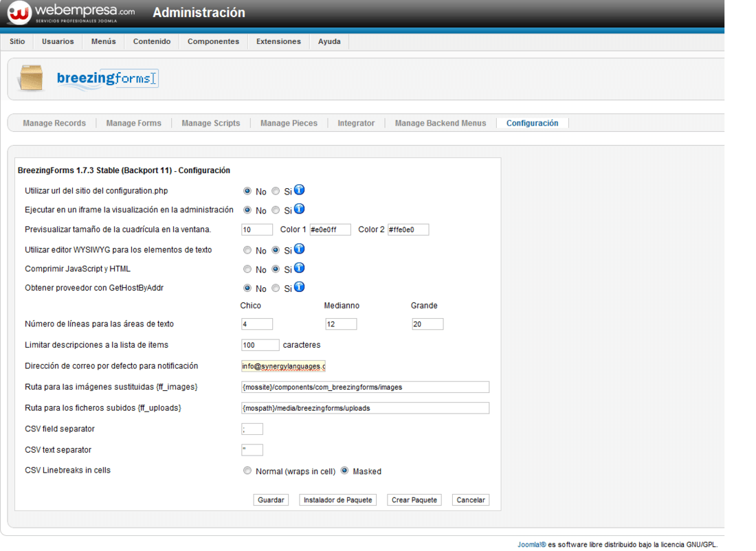
Task: Open the Componentes menu
Action: pyautogui.click(x=213, y=41)
